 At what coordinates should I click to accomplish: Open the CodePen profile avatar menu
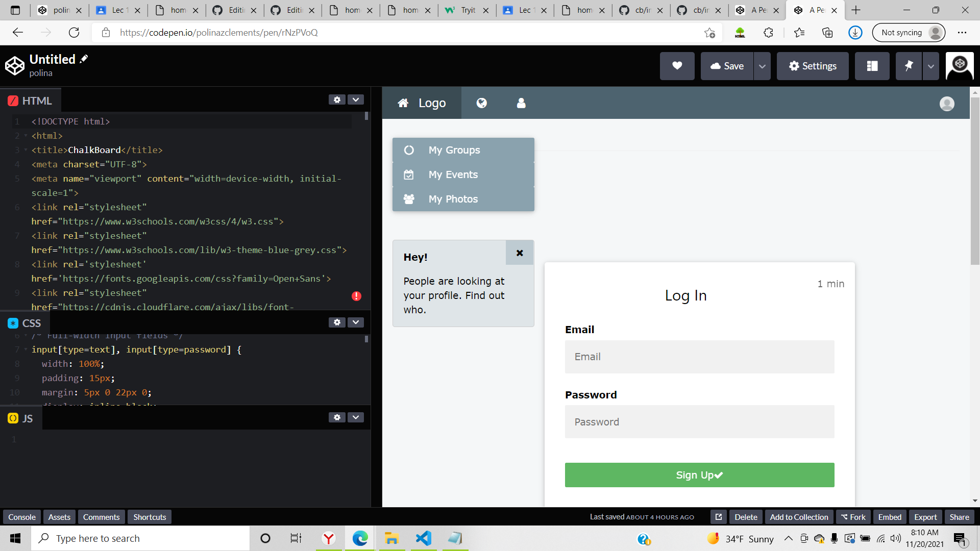(960, 66)
